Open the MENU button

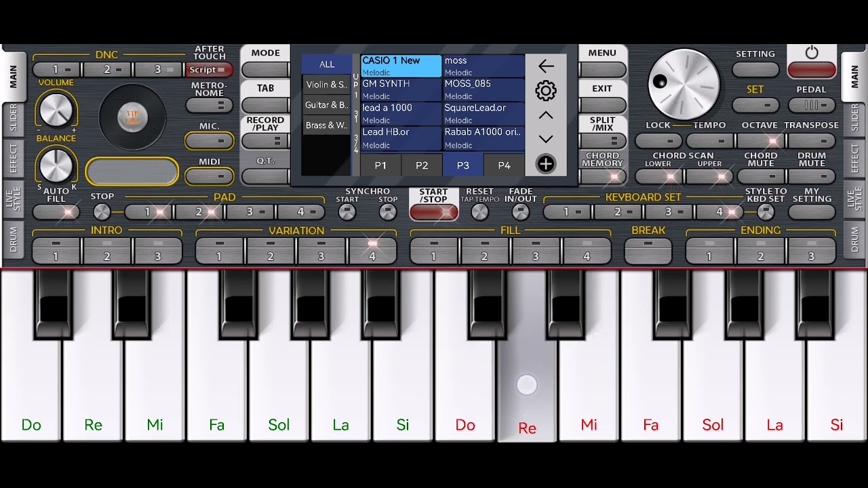click(602, 69)
